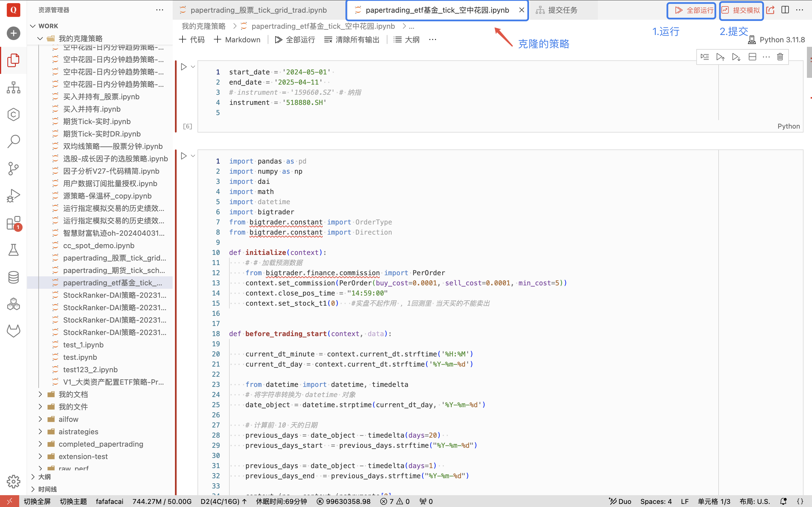Click the editor vertical scrollbar thumb
The image size is (812, 507).
(809, 62)
